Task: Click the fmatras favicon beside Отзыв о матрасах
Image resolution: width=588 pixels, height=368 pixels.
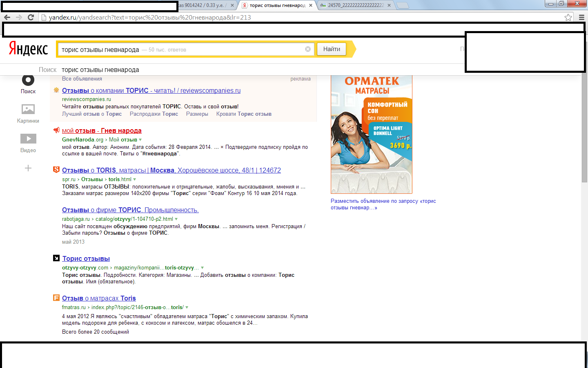Action: point(56,298)
